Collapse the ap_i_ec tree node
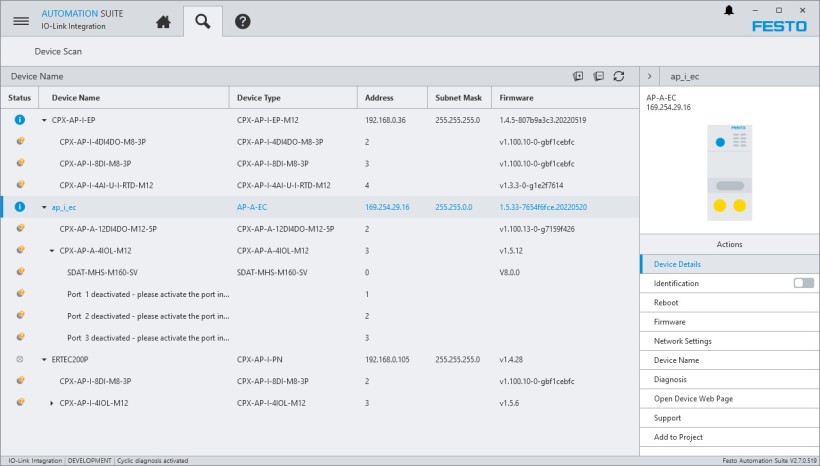The height and width of the screenshot is (466, 820). tap(44, 208)
